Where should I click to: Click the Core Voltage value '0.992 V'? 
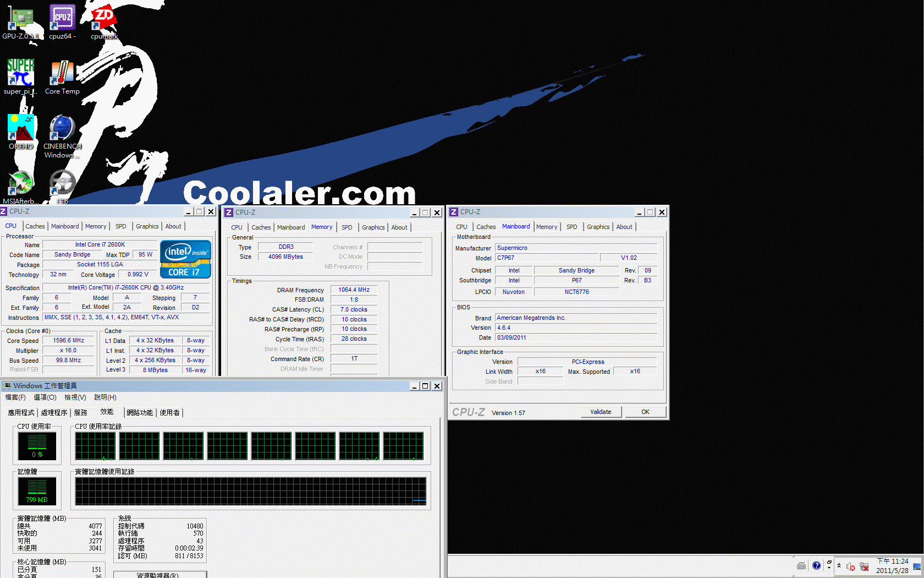[138, 274]
